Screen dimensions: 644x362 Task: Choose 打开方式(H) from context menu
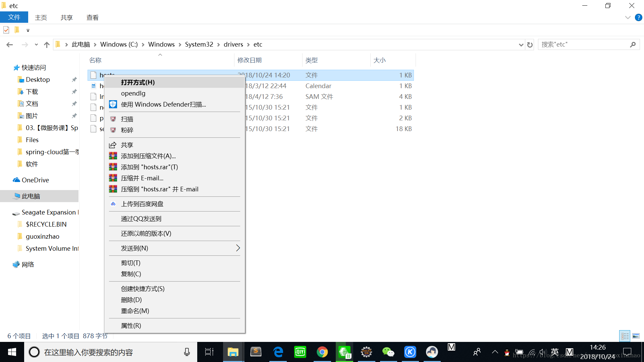174,82
